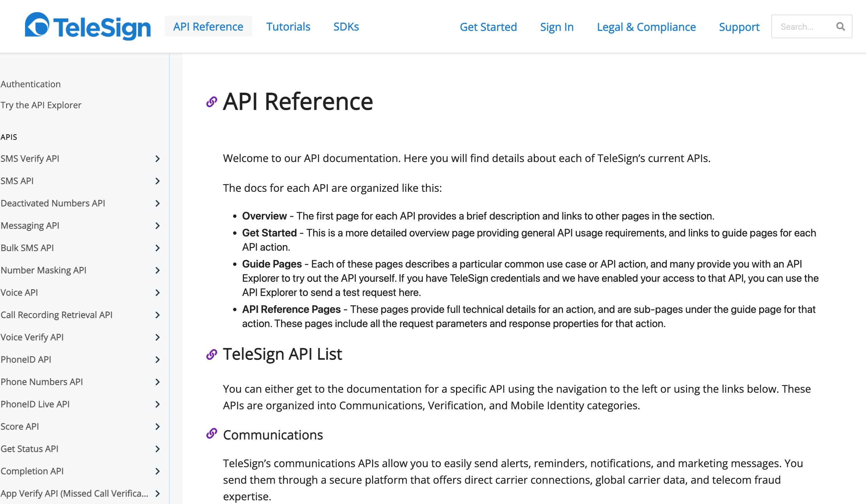Click the search magnifier icon
The width and height of the screenshot is (866, 504).
pyautogui.click(x=840, y=26)
